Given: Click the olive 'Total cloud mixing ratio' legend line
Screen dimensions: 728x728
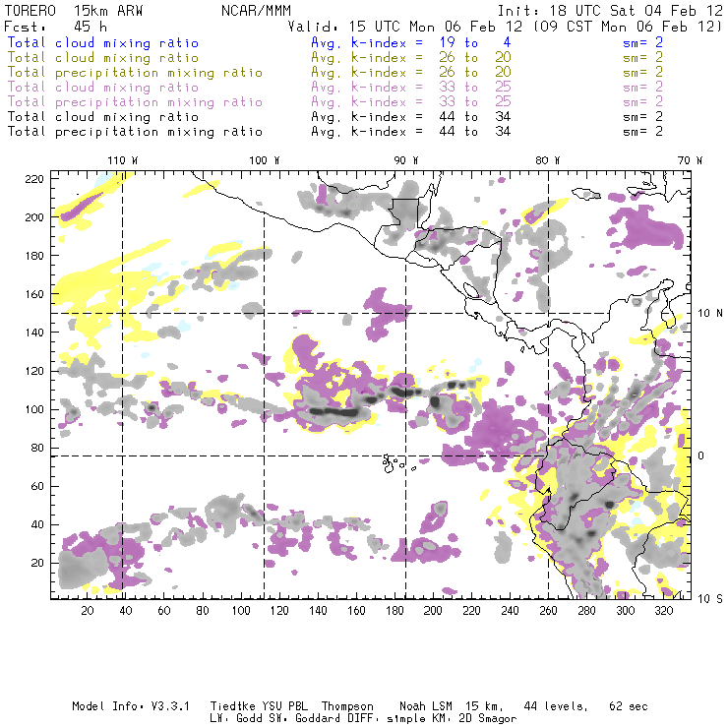Looking at the screenshot, I should (103, 58).
